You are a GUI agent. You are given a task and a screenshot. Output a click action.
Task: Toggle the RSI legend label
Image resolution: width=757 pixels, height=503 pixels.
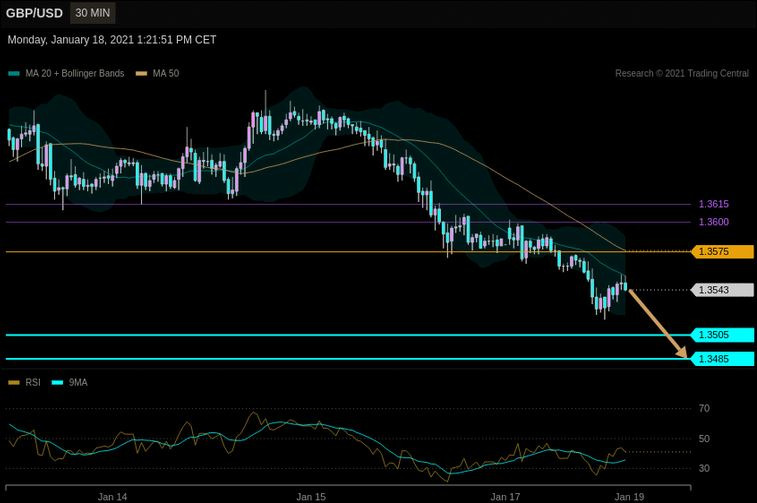point(33,383)
